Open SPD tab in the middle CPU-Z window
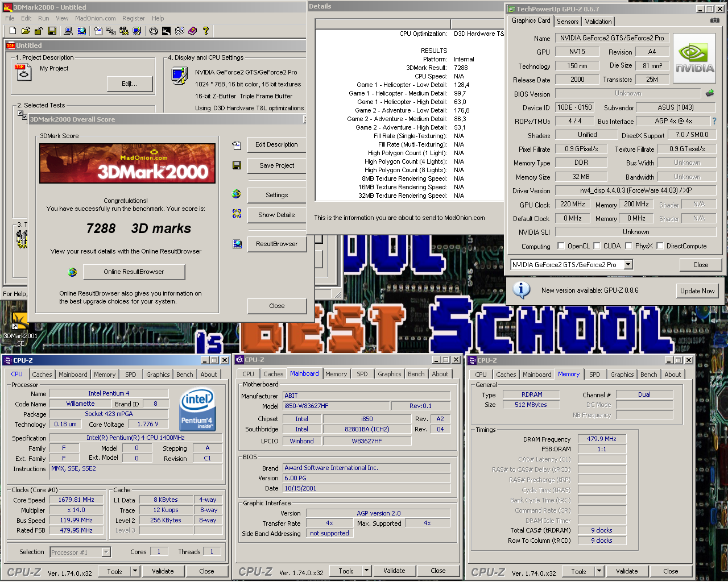 click(362, 374)
